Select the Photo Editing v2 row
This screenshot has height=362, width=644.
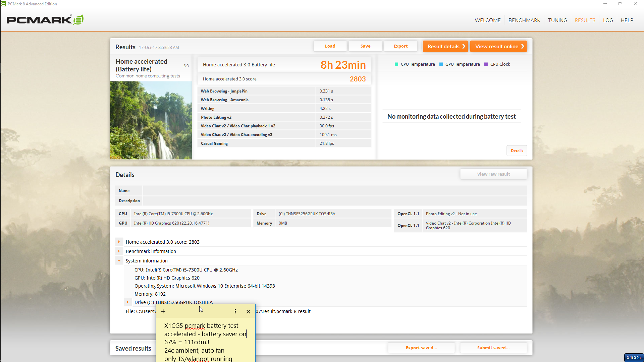284,117
